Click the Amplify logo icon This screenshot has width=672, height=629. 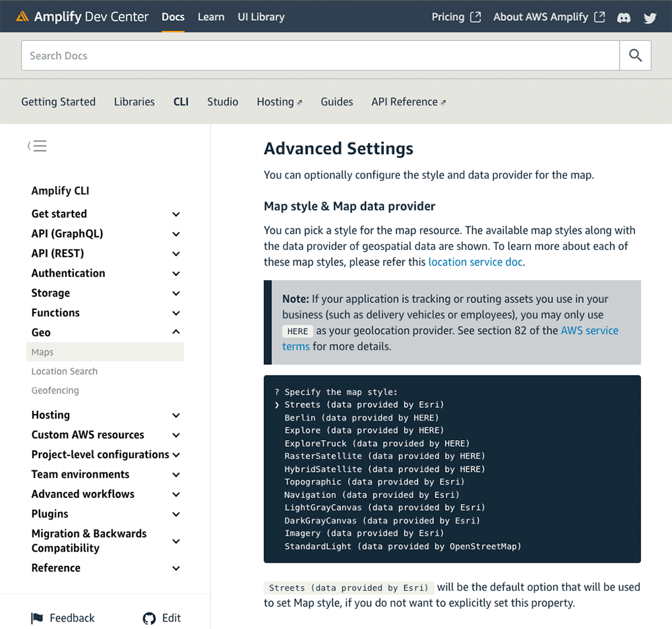pyautogui.click(x=22, y=17)
